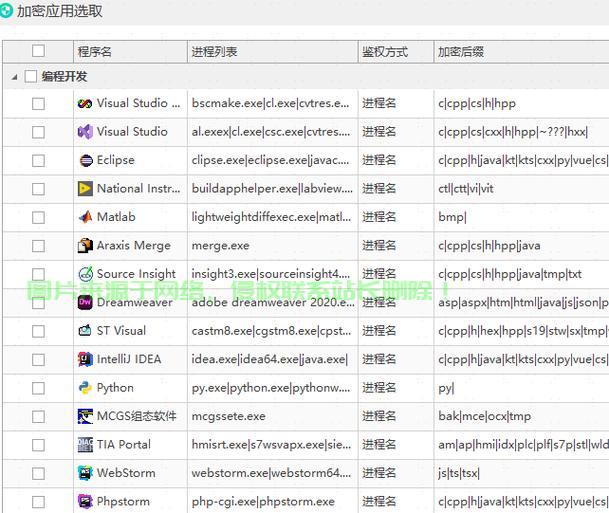This screenshot has width=609, height=513.
Task: Sort by 加密后缀 column header
Action: click(521, 51)
